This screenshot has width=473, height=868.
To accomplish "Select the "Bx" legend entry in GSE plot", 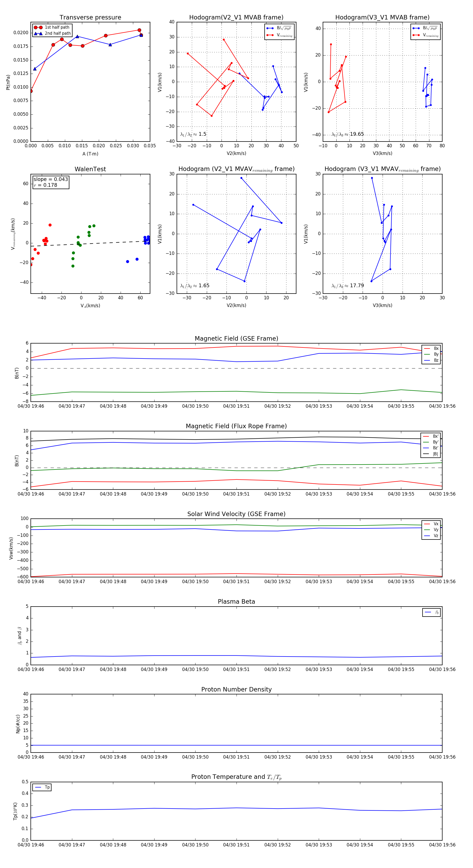I will pyautogui.click(x=431, y=349).
